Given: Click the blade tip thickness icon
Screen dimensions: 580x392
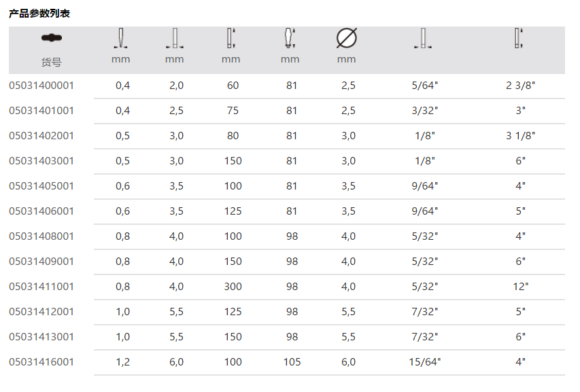Looking at the screenshot, I should [120, 39].
